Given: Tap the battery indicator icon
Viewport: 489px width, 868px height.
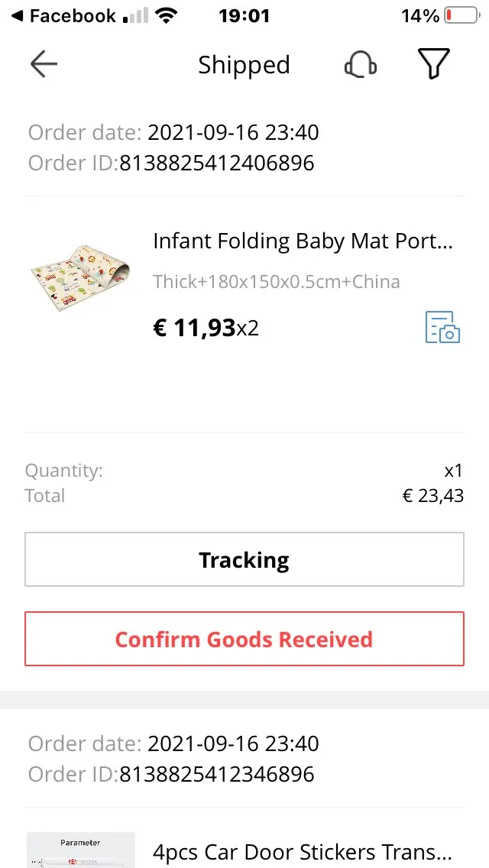Looking at the screenshot, I should [x=461, y=15].
